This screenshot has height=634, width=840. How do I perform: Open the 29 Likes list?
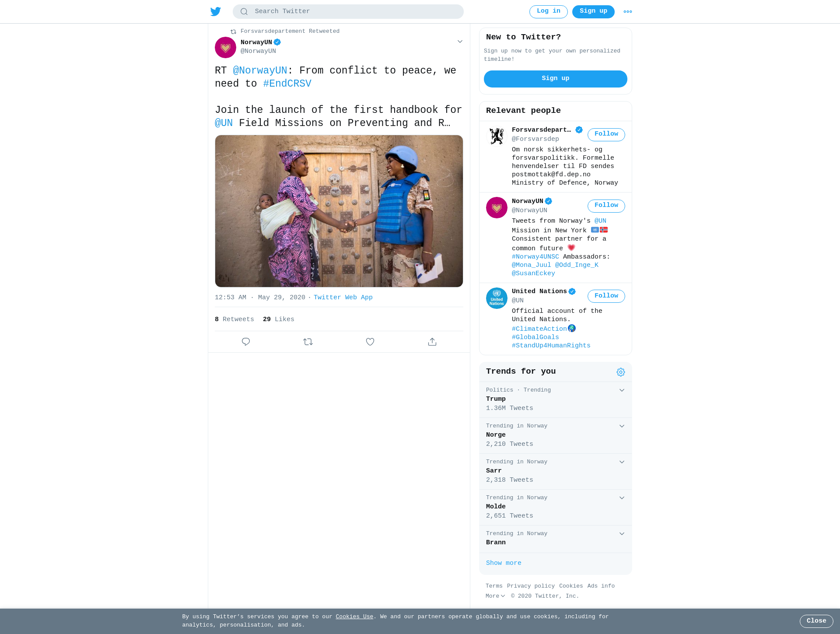pyautogui.click(x=279, y=319)
